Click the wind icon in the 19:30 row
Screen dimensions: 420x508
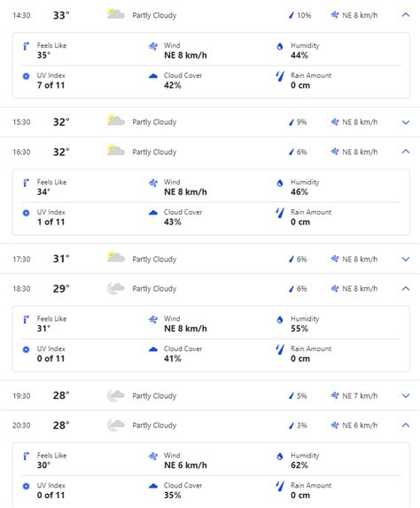(x=335, y=395)
